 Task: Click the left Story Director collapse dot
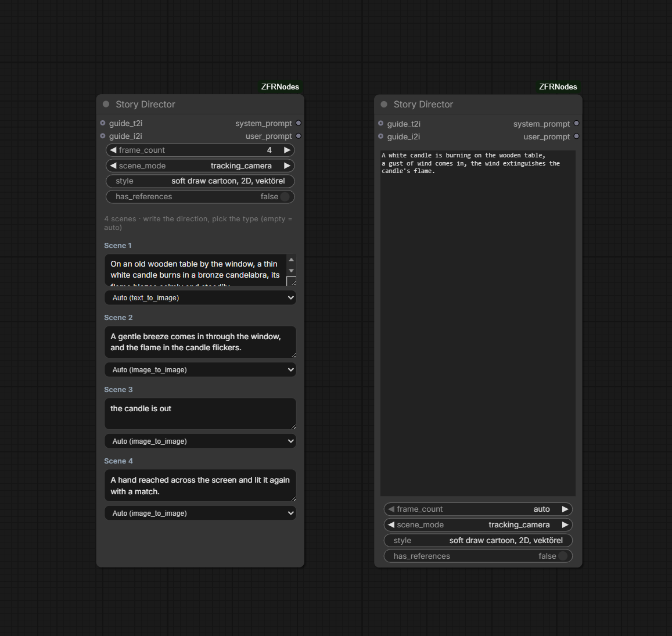(106, 104)
